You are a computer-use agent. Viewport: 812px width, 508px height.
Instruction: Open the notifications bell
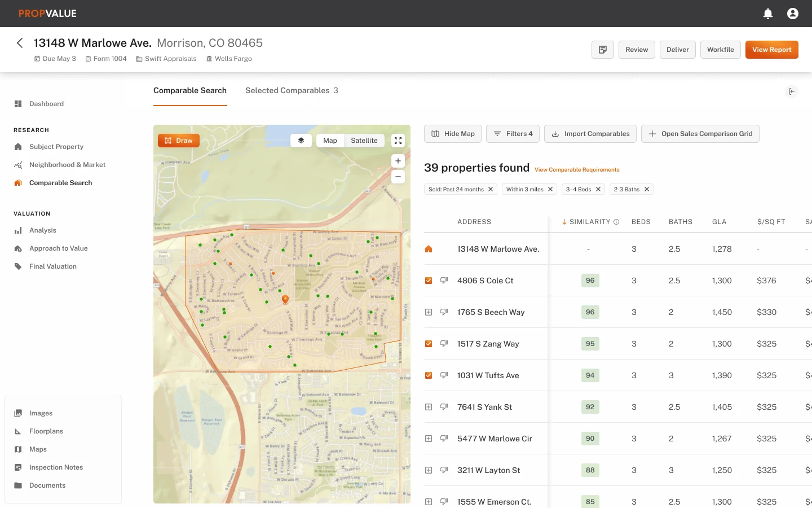768,14
